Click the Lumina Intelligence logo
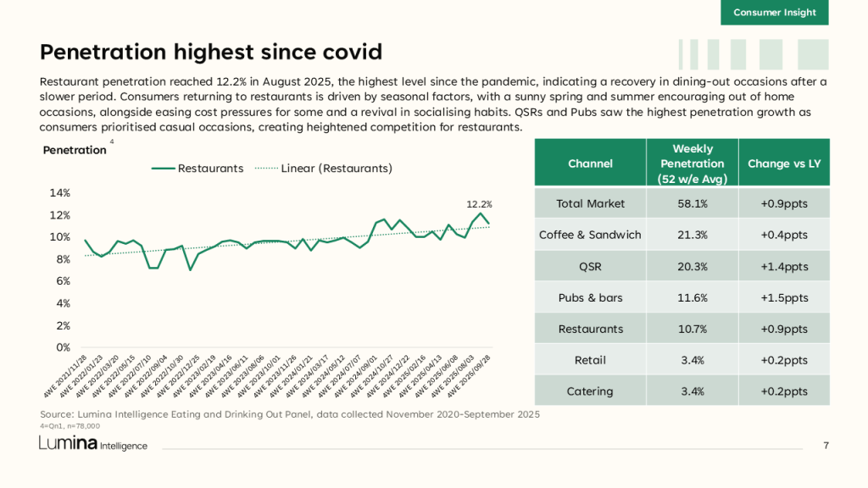 pyautogui.click(x=92, y=445)
